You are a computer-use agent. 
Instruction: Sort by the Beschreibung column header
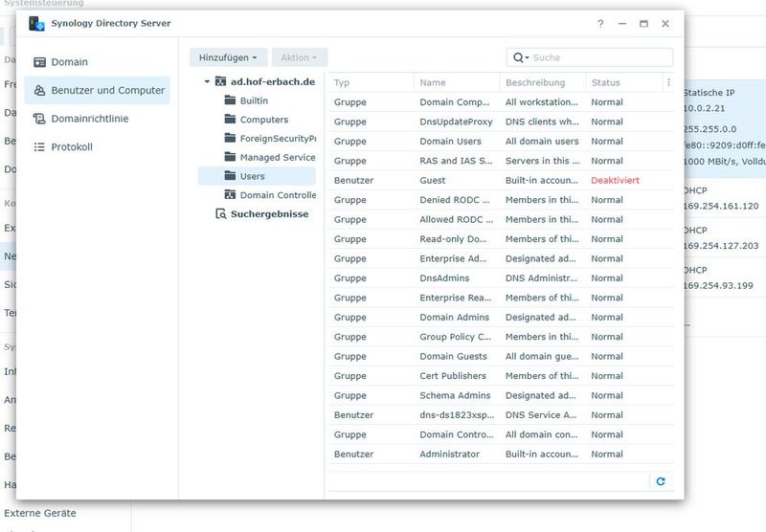pyautogui.click(x=543, y=82)
